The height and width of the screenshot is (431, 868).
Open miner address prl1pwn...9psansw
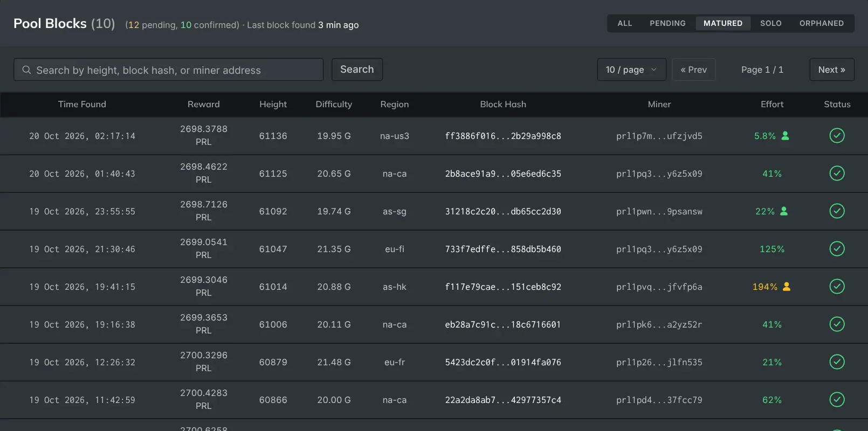click(659, 211)
